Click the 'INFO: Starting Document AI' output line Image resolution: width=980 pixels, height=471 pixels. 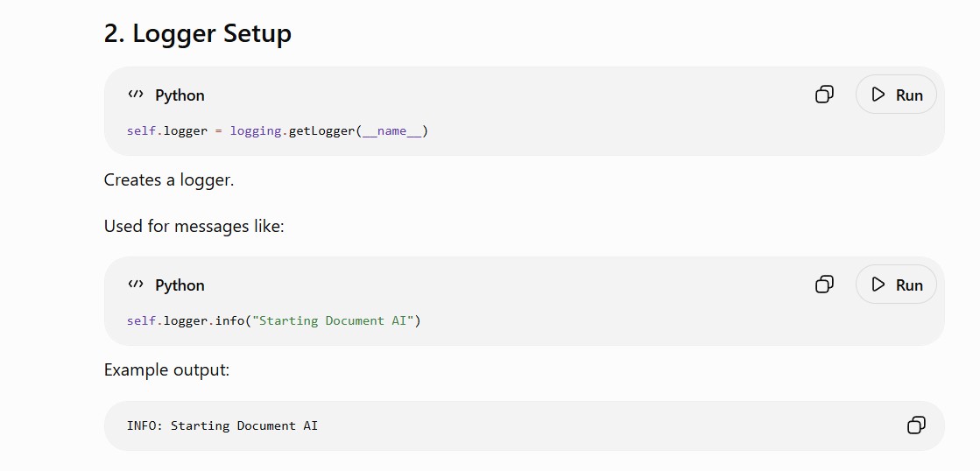(x=222, y=425)
